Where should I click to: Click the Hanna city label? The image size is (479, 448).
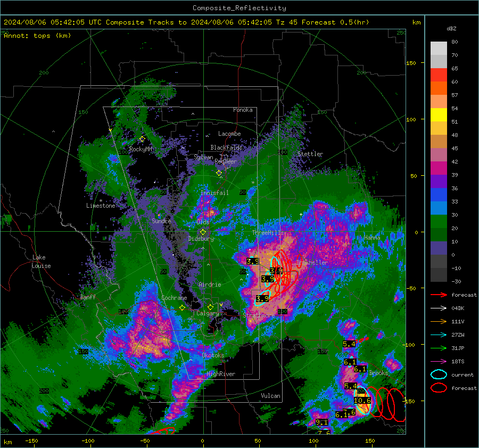click(x=372, y=237)
